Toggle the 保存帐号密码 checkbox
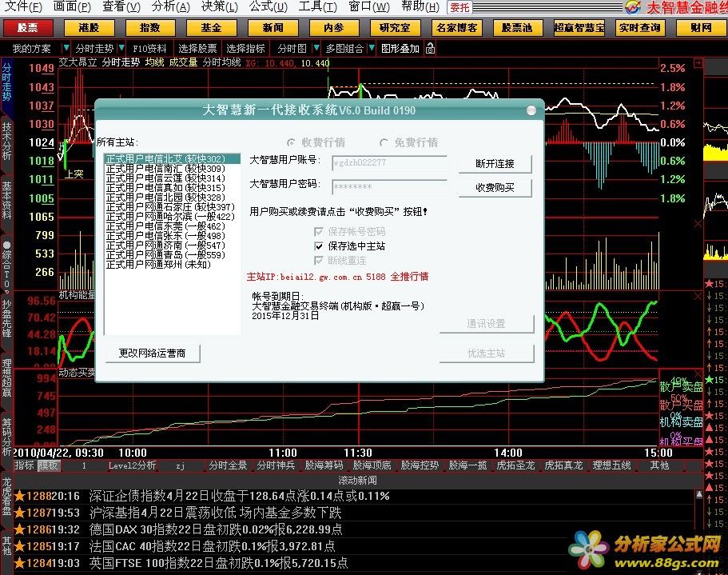 [319, 231]
